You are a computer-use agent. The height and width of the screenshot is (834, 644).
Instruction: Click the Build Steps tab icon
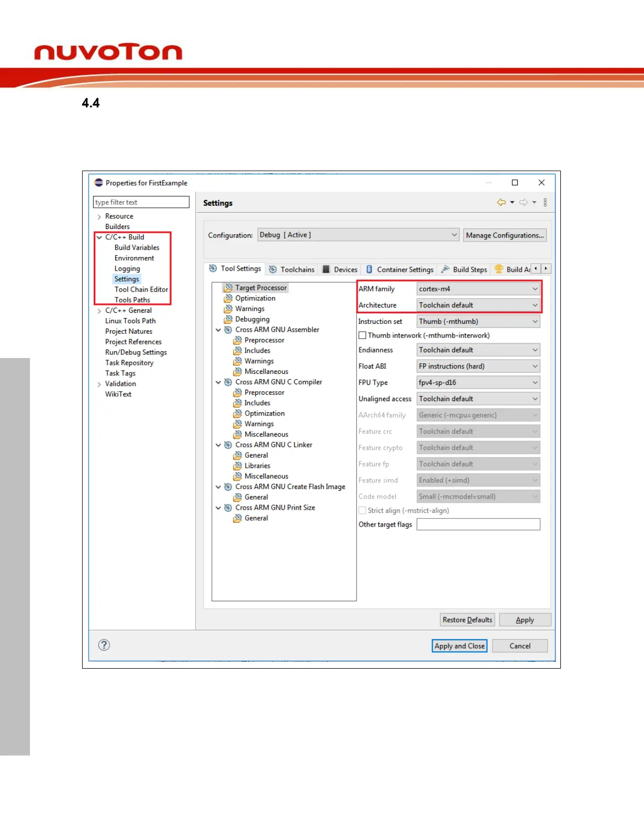click(446, 270)
